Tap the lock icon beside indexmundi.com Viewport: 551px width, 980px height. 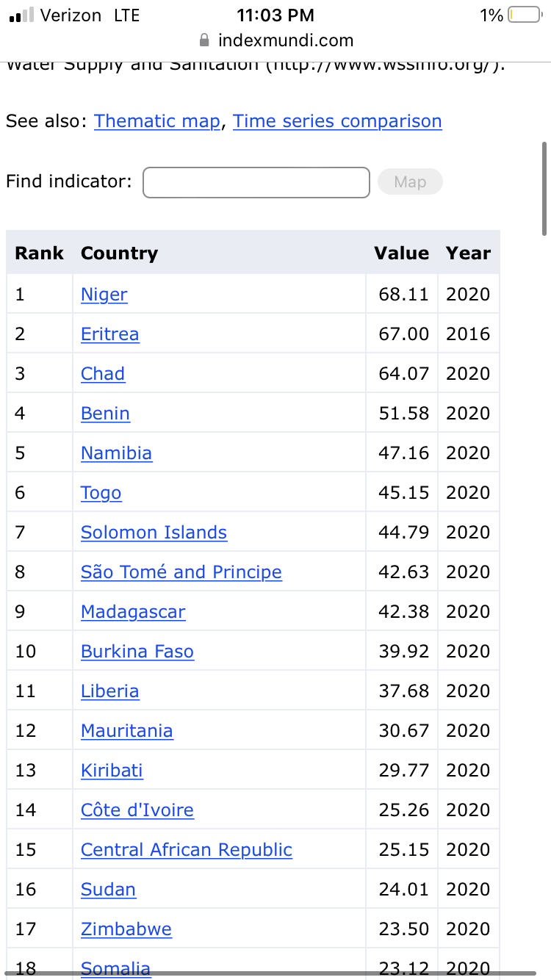click(205, 40)
